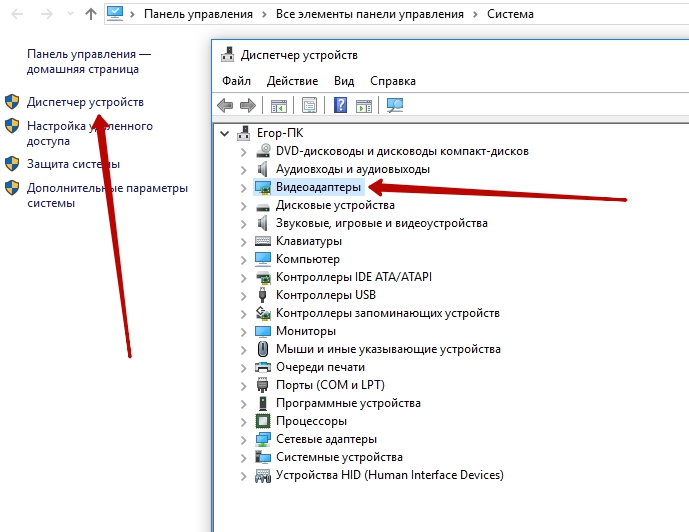689x532 pixels.
Task: Click the Device Manager title bar icon
Action: [227, 54]
